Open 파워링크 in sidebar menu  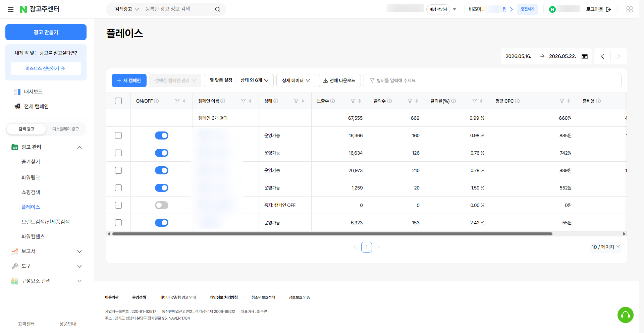31,177
